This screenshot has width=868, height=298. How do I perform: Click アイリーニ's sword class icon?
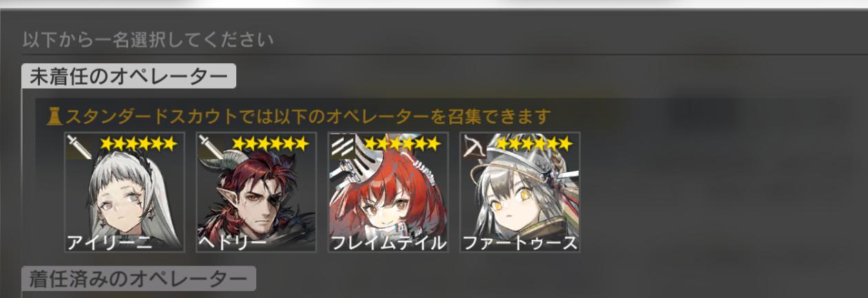pyautogui.click(x=79, y=147)
